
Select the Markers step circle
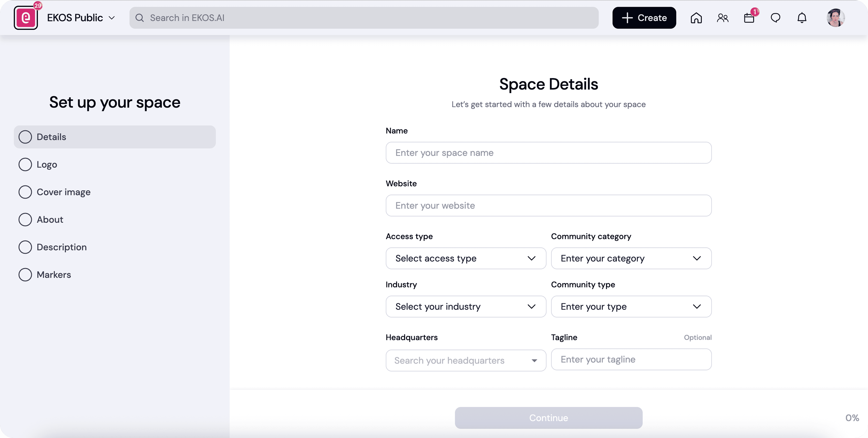click(x=25, y=275)
